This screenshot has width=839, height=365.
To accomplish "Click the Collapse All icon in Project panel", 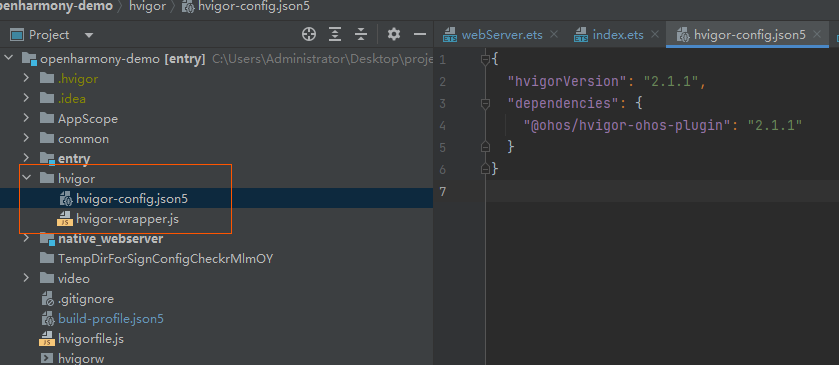I will tap(361, 35).
